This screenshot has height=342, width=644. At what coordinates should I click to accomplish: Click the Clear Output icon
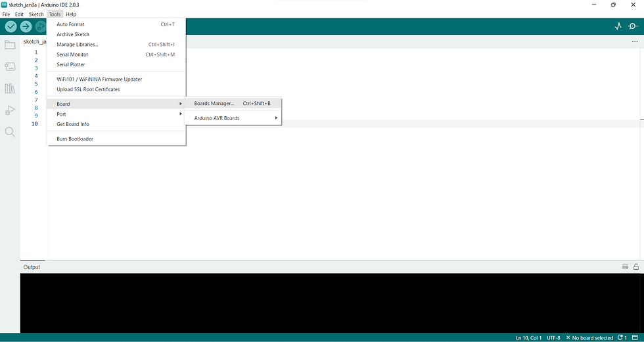[625, 267]
